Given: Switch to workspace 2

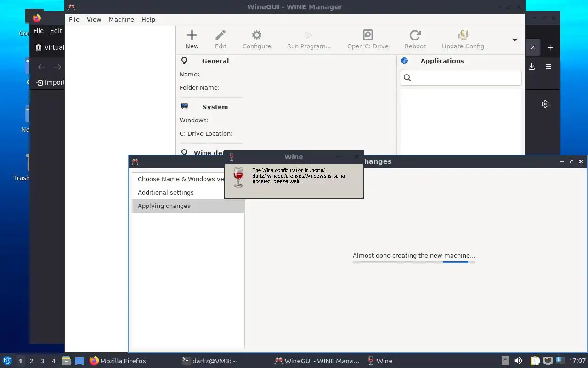Looking at the screenshot, I should (x=32, y=361).
